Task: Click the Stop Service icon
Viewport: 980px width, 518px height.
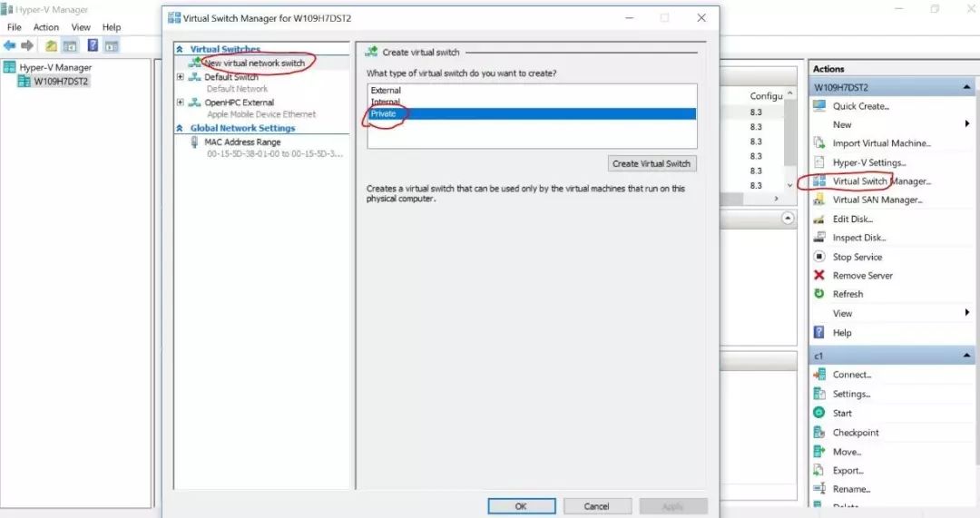Action: 818,256
